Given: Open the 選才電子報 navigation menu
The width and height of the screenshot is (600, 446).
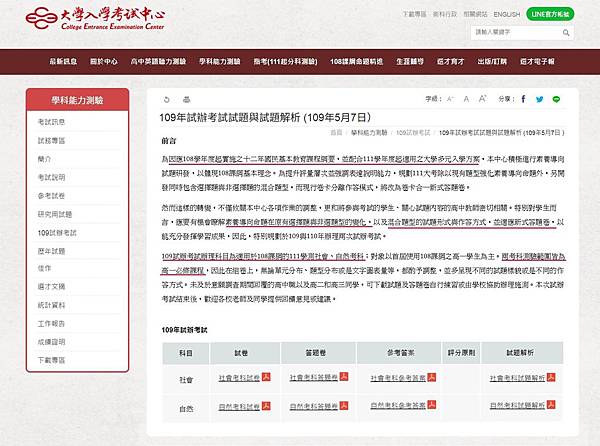Looking at the screenshot, I should (537, 62).
